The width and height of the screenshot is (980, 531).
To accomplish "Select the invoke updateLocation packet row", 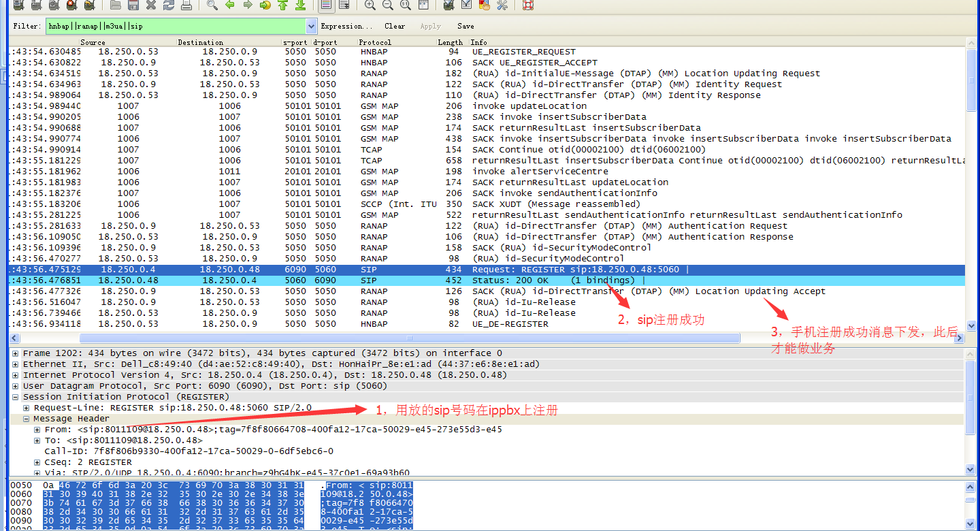I will click(487, 106).
